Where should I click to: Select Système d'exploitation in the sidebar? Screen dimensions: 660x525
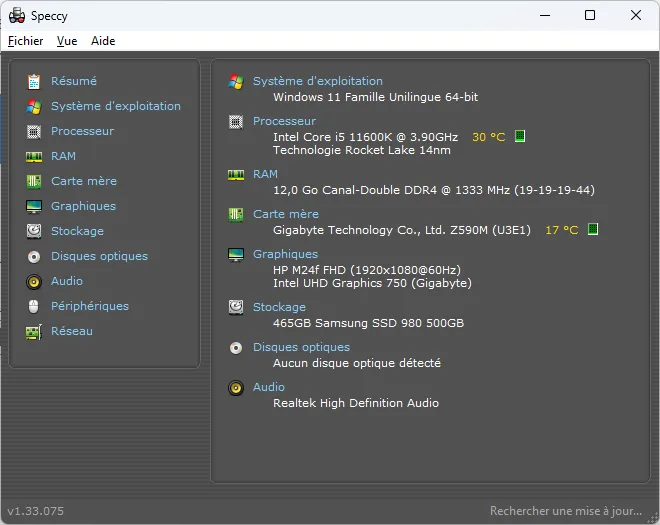pyautogui.click(x=116, y=106)
